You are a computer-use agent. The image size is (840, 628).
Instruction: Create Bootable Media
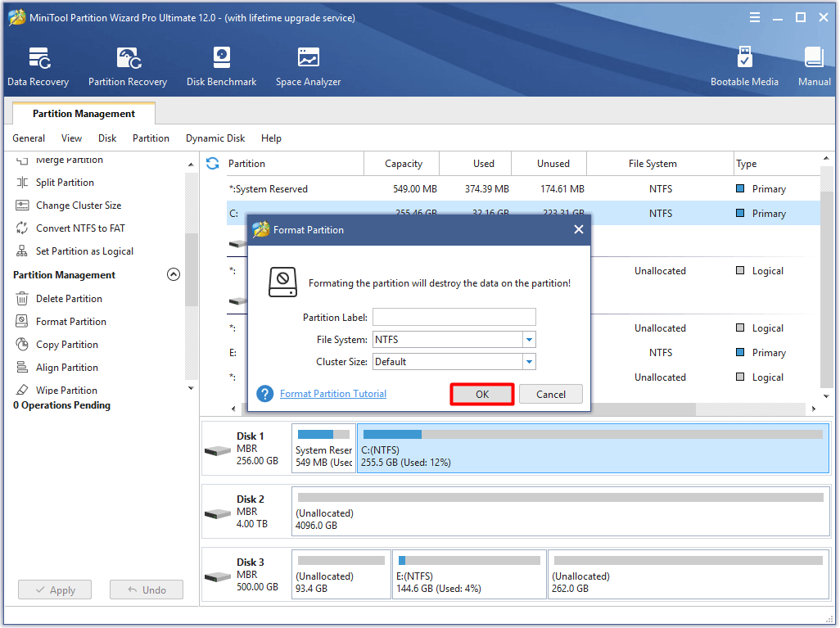[744, 66]
